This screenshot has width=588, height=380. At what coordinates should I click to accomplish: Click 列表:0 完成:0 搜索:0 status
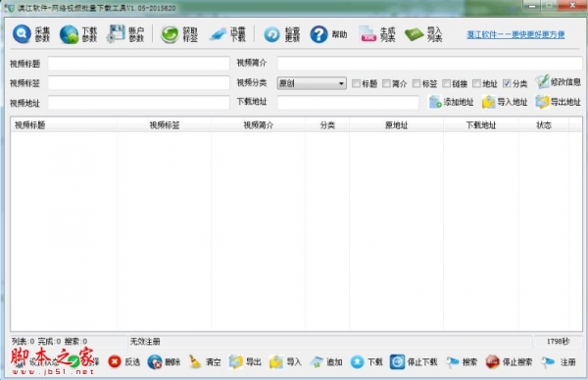pyautogui.click(x=49, y=342)
